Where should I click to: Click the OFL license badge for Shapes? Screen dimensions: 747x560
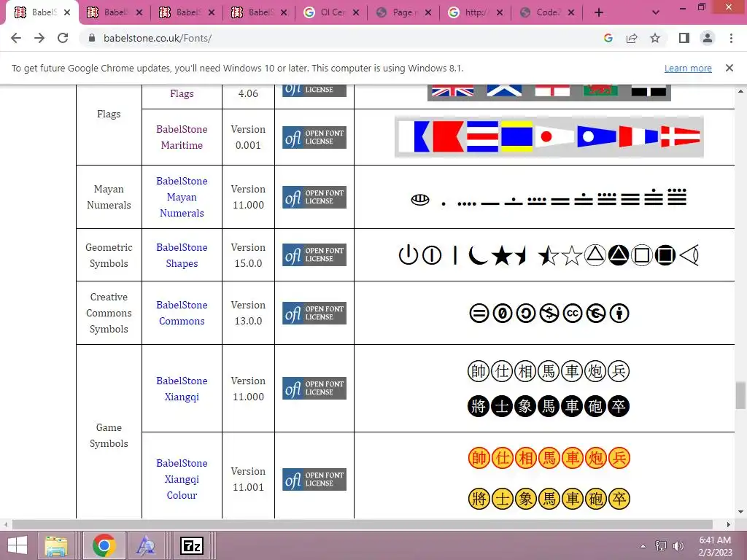(314, 254)
